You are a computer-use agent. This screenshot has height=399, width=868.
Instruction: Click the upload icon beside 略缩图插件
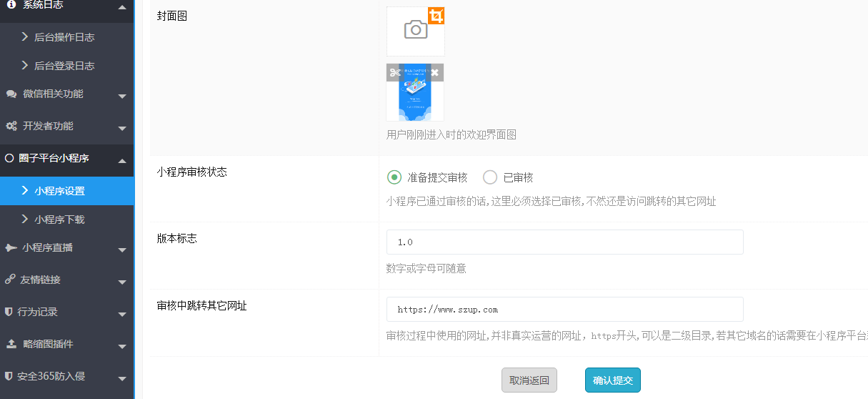11,344
